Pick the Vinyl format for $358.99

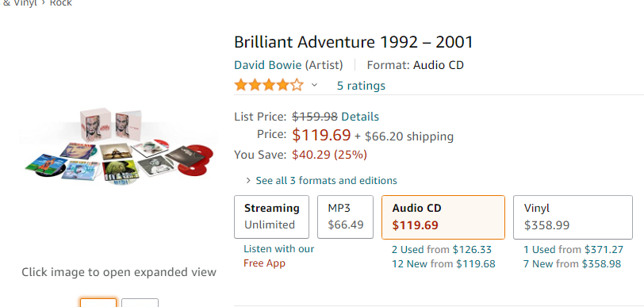click(573, 217)
